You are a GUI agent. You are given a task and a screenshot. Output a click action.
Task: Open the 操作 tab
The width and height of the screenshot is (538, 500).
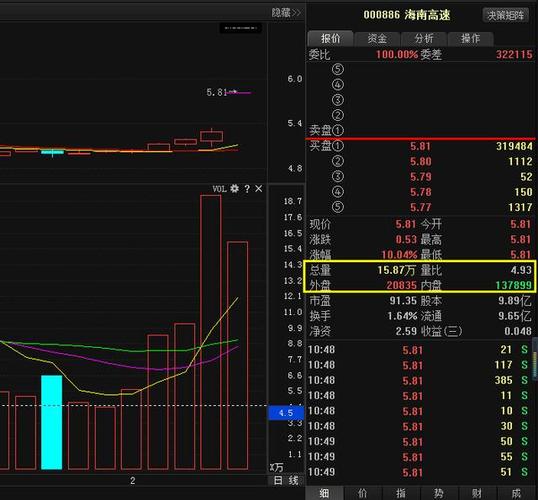[x=470, y=38]
